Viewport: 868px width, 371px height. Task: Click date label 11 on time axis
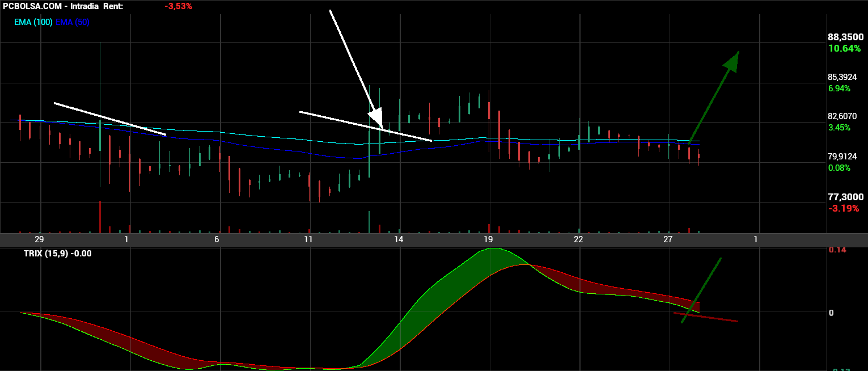(x=308, y=239)
